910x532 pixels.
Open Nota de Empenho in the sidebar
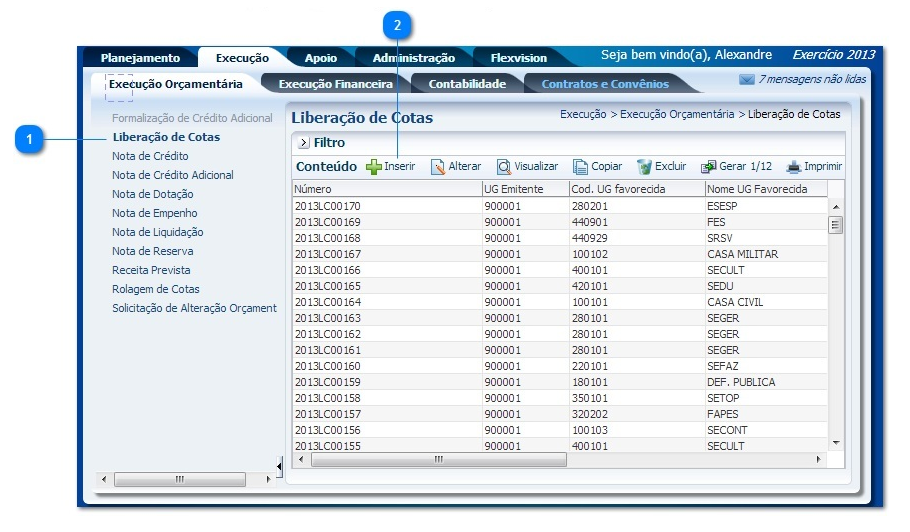click(154, 213)
